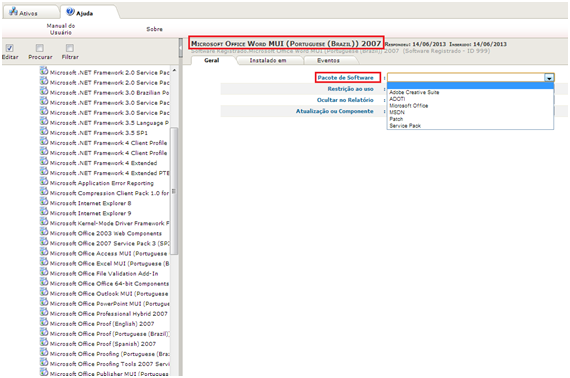Screen dimensions: 570x378
Task: Click icon beside Microsoft Application Error Reporting
Action: point(44,182)
